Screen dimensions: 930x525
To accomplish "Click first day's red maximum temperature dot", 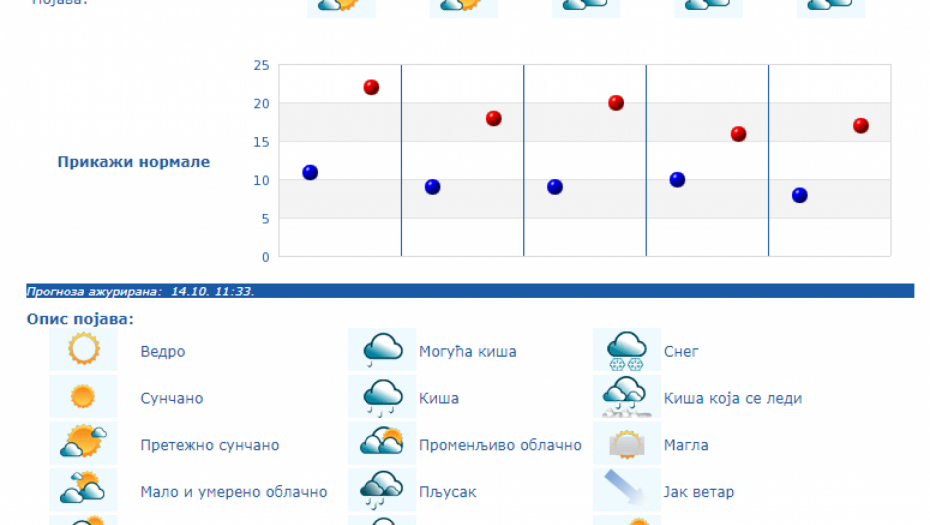I will coord(371,87).
